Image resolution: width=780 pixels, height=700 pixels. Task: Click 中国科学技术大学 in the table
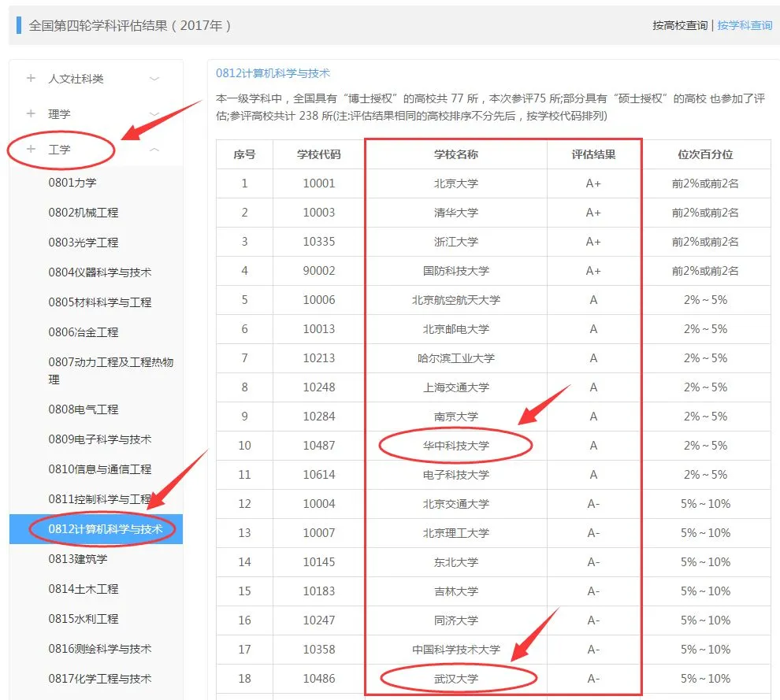pos(455,650)
